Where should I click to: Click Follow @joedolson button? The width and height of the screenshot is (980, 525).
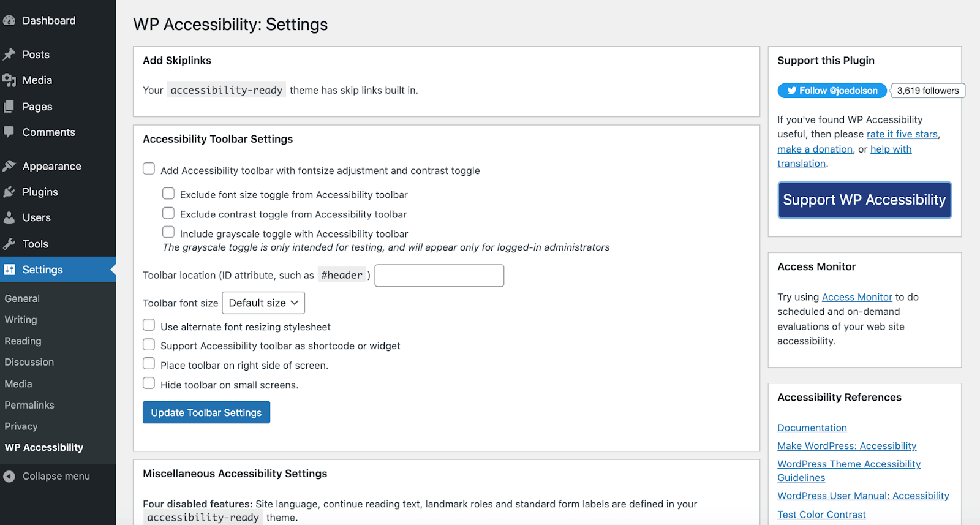point(832,91)
